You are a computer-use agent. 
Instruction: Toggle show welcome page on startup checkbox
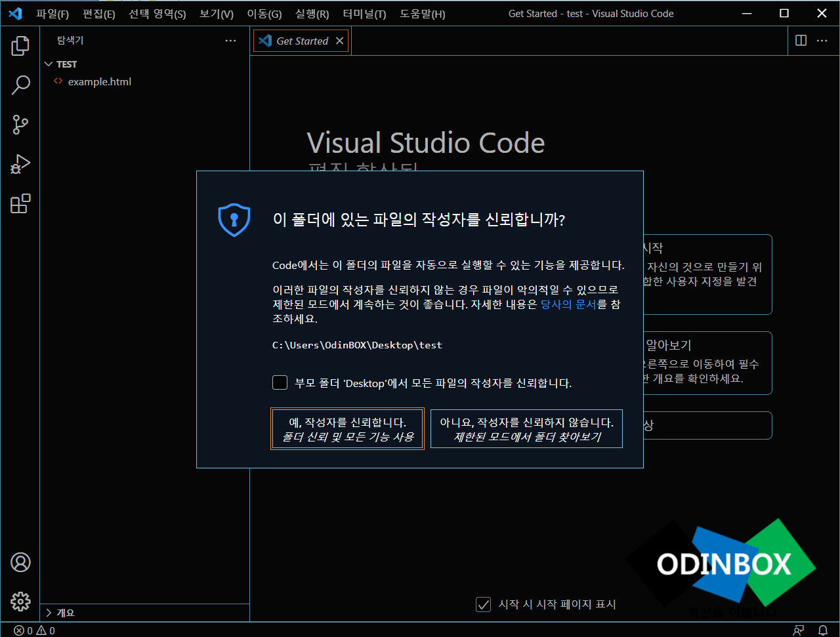pos(483,604)
